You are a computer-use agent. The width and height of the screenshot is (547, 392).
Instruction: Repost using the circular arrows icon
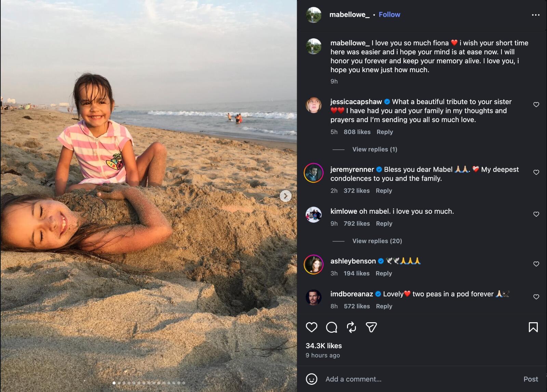351,327
